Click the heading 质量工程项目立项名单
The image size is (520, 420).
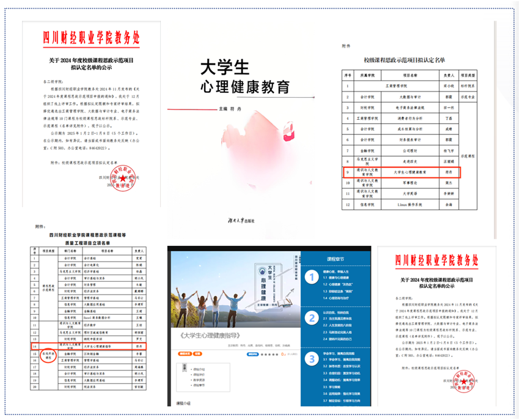point(87,243)
